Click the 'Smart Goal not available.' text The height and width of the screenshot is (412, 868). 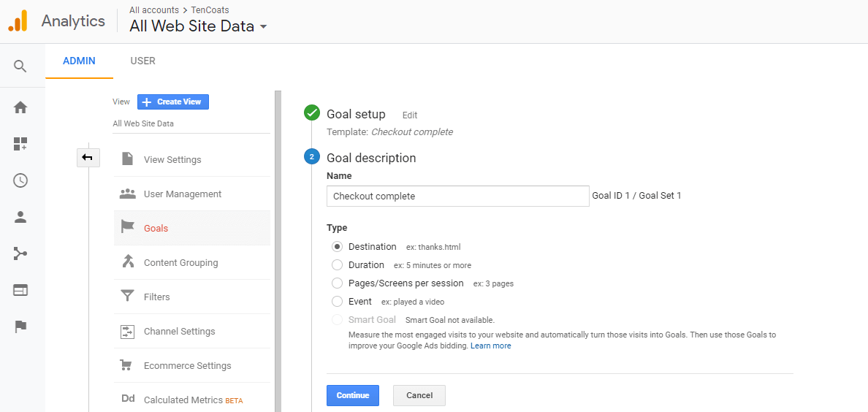450,320
